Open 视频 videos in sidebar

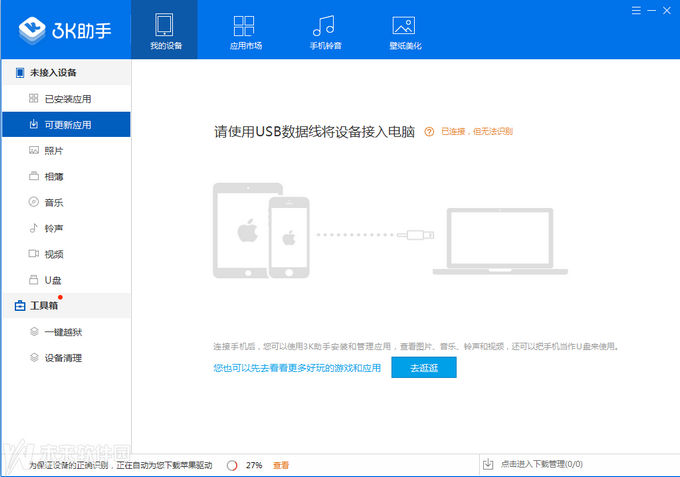coord(54,255)
